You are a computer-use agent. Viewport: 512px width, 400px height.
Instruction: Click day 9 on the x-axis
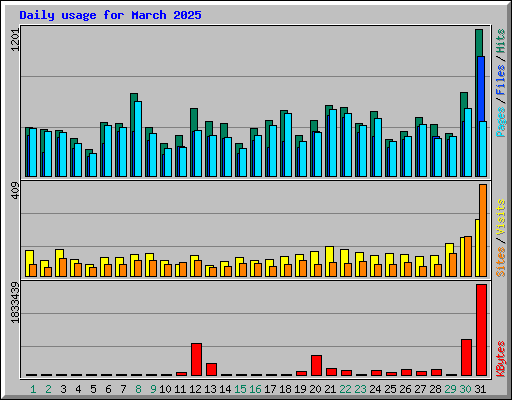pos(153,389)
